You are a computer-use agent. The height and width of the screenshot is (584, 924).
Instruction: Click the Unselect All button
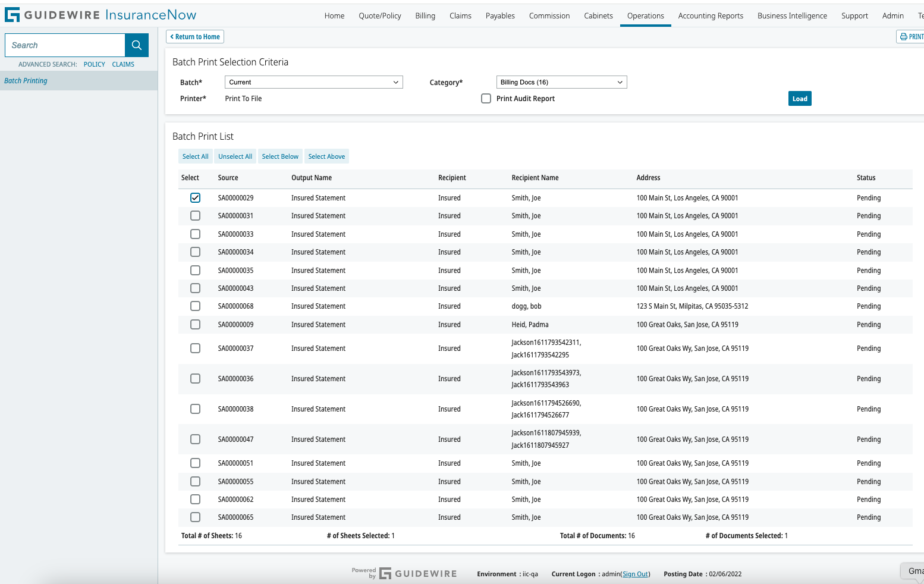(235, 156)
